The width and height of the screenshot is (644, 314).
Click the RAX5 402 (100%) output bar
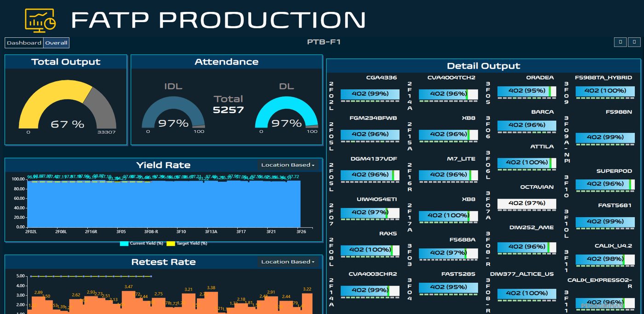coord(370,250)
